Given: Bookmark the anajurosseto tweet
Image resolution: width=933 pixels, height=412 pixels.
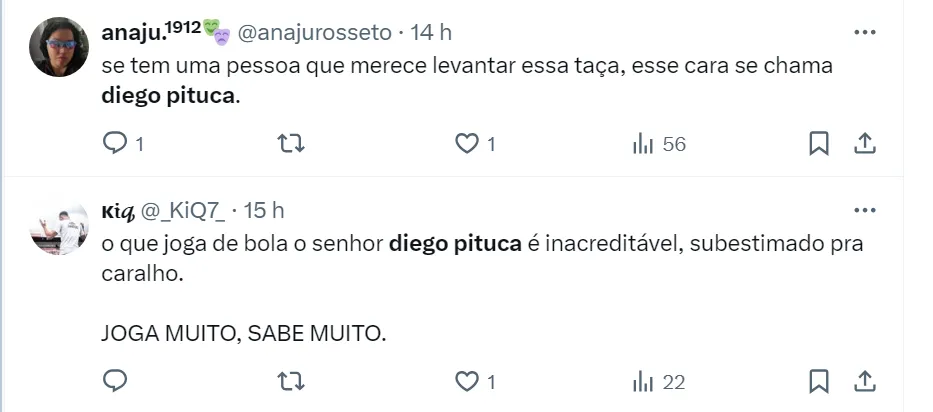Looking at the screenshot, I should tap(818, 144).
